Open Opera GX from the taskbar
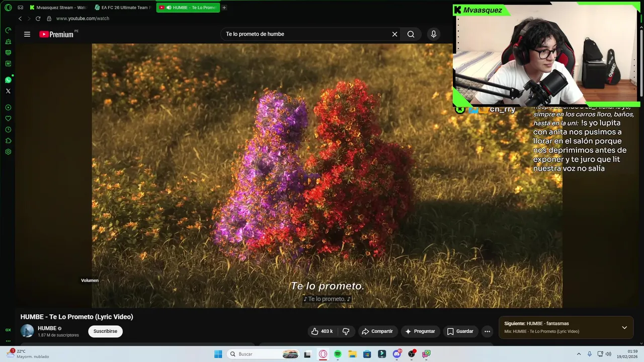 tap(323, 354)
